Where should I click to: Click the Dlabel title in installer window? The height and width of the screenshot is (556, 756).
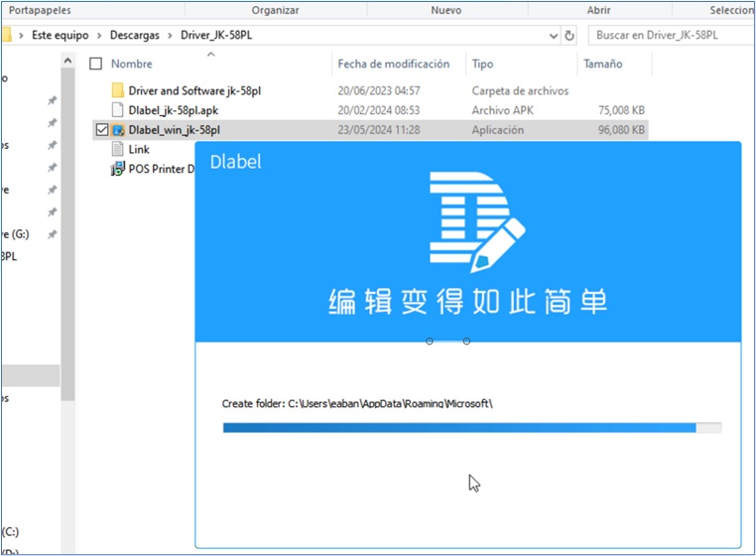click(x=236, y=162)
